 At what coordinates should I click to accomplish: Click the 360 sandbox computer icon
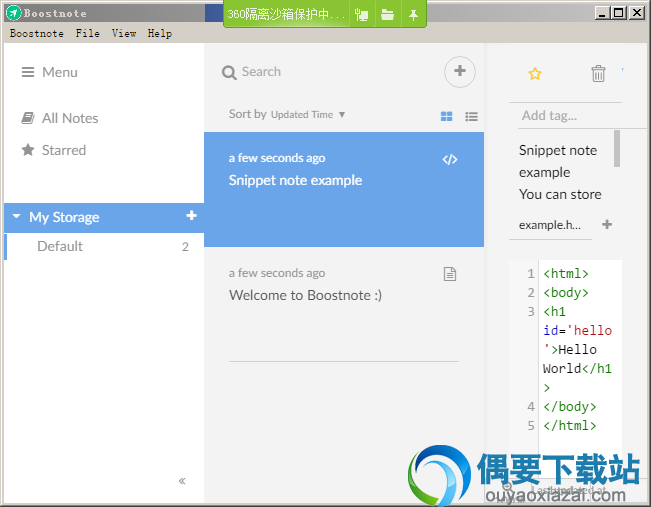pos(361,15)
